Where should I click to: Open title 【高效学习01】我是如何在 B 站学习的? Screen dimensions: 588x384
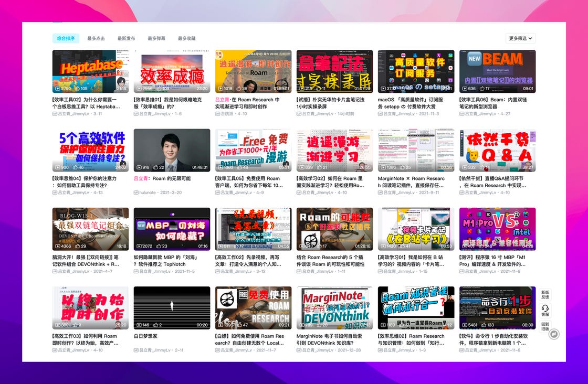pyautogui.click(x=411, y=261)
